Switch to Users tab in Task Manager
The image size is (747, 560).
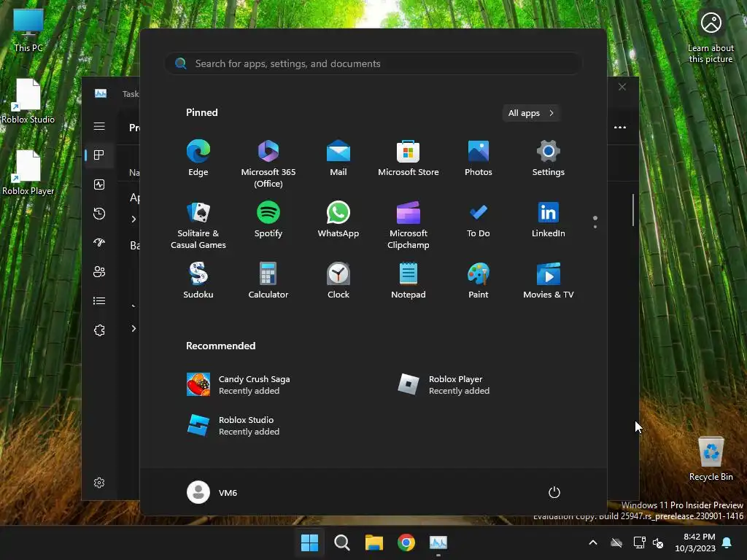click(99, 271)
